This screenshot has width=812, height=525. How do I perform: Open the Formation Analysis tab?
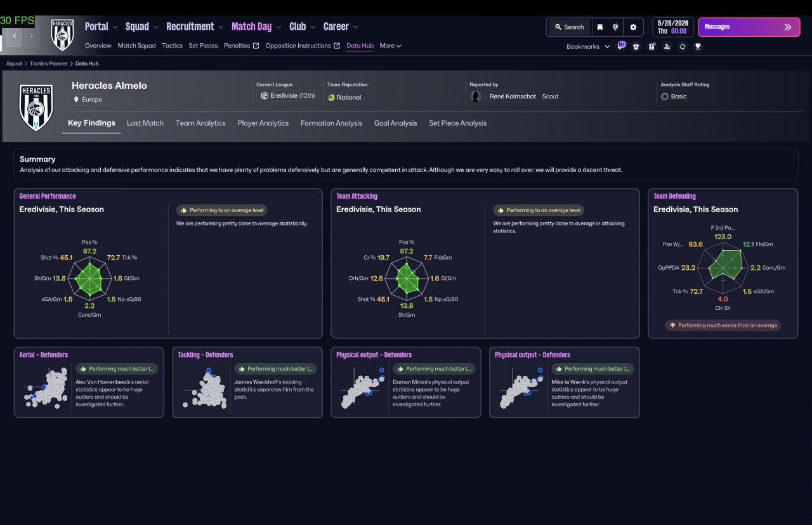coord(332,123)
